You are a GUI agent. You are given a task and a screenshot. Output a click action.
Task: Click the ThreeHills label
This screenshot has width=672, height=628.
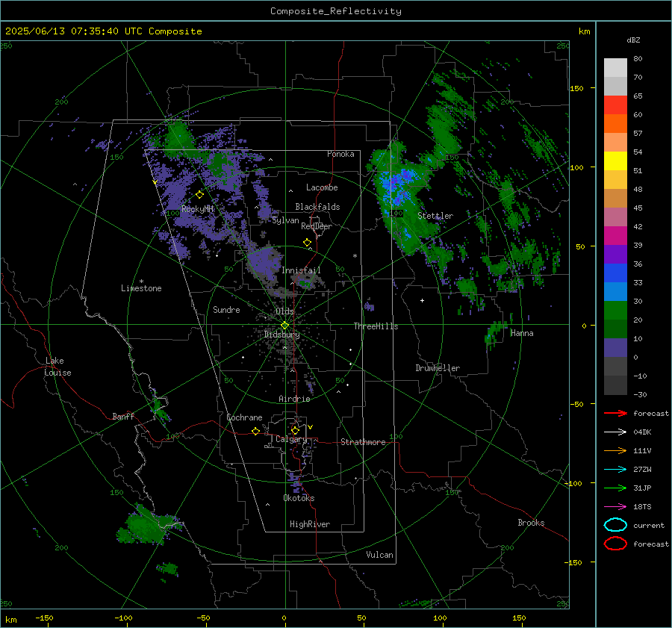tap(376, 326)
